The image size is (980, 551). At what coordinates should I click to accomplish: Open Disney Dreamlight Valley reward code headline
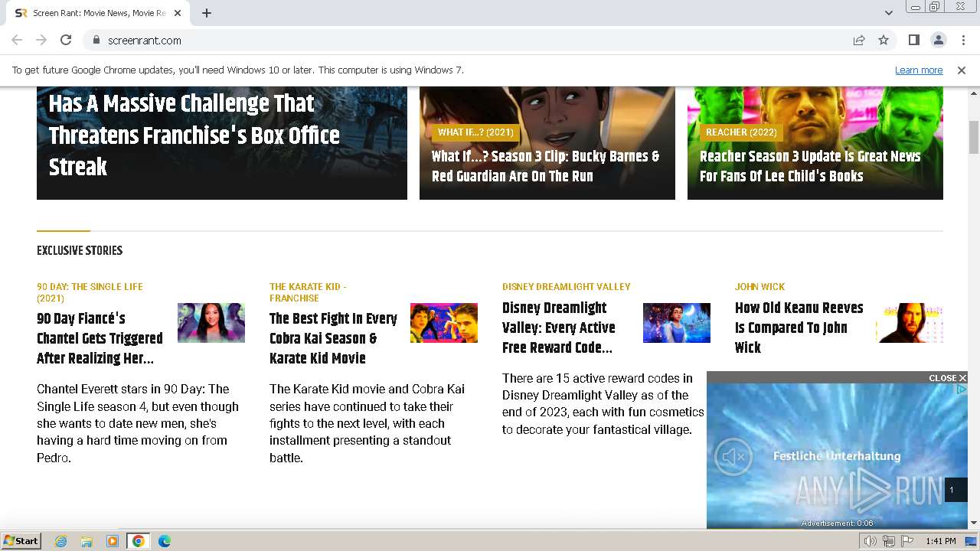(x=559, y=328)
